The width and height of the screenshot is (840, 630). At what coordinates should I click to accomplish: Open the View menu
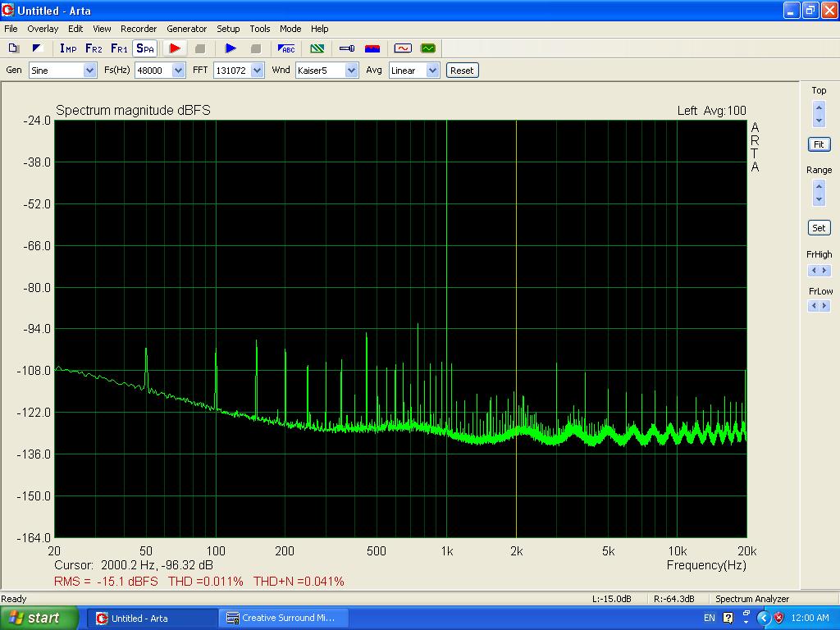click(102, 29)
